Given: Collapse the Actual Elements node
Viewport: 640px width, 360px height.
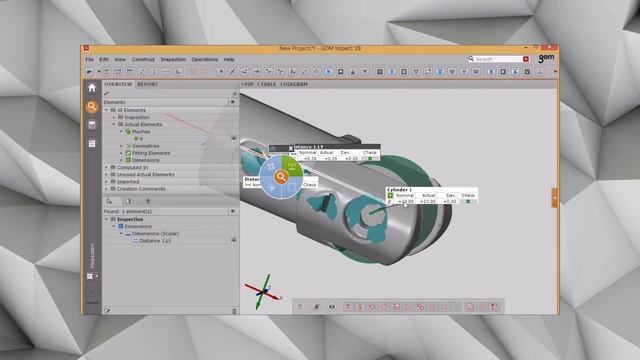Looking at the screenshot, I should [x=114, y=124].
